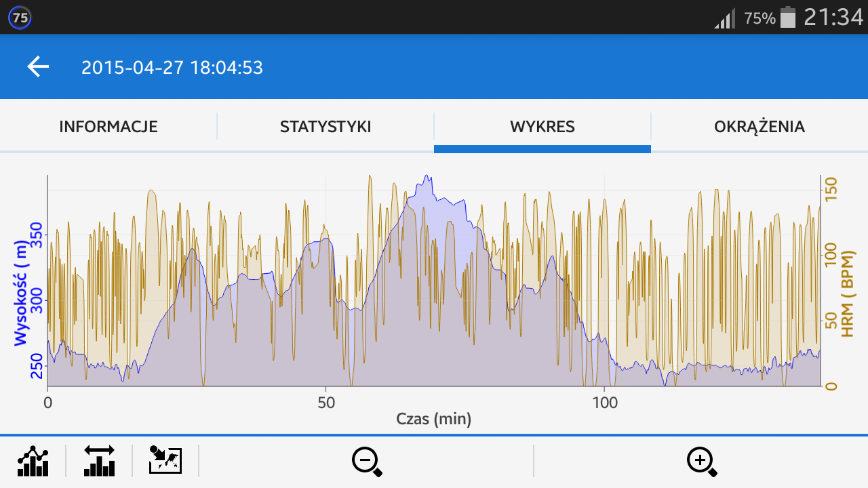Tap the show-on-map icon in bottom toolbar
This screenshot has height=488, width=868.
tap(165, 461)
